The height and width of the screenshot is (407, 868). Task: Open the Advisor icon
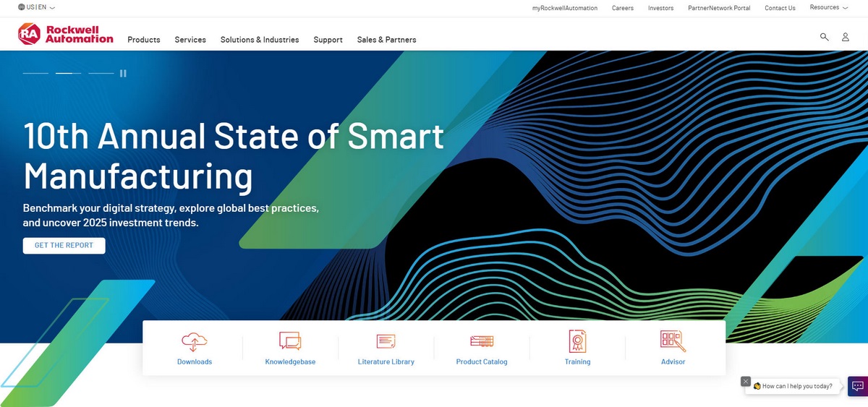[x=673, y=341]
